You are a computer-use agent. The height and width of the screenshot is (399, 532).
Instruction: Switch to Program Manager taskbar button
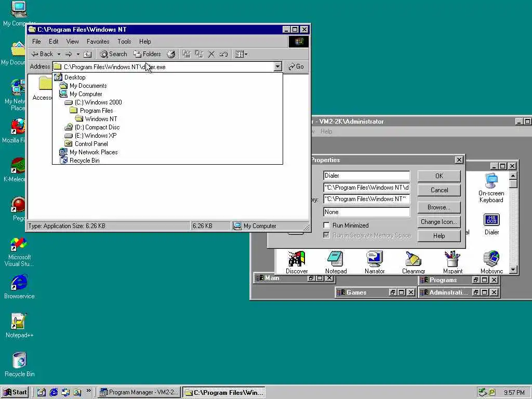pos(139,392)
